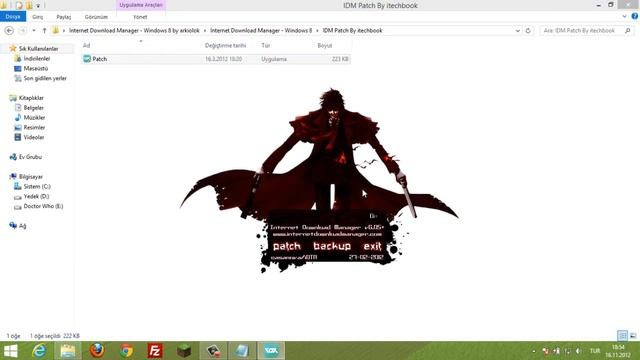Navigate to 'Internet Download Manager - Windows 8 by arkiolok' breadcrumb
640x360 pixels.
pos(134,31)
